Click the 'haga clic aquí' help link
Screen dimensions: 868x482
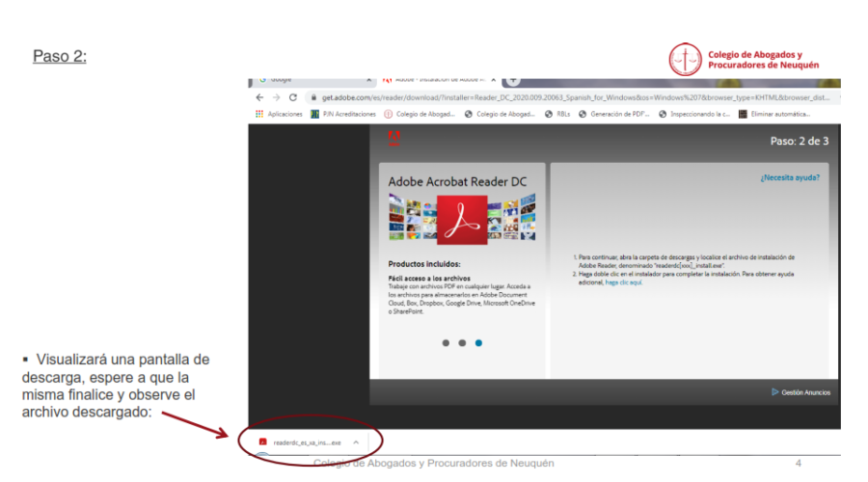click(x=623, y=282)
